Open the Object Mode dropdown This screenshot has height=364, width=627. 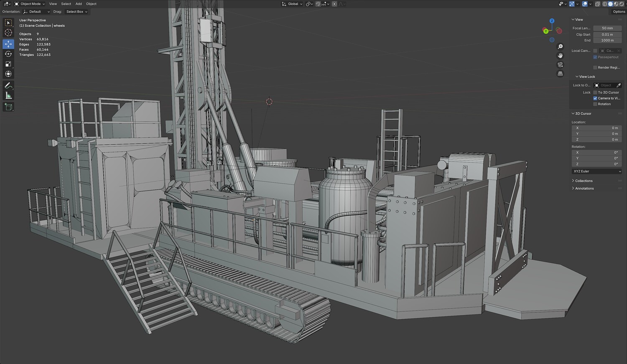(30, 4)
